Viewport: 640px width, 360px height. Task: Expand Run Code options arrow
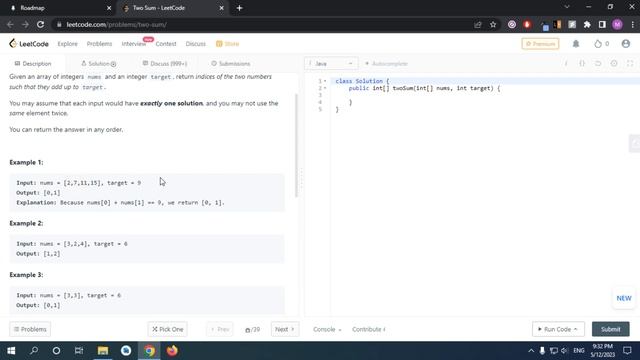[576, 329]
